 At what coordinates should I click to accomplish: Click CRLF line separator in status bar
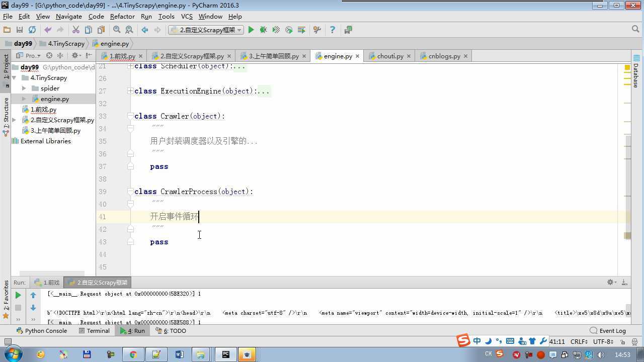pyautogui.click(x=580, y=341)
